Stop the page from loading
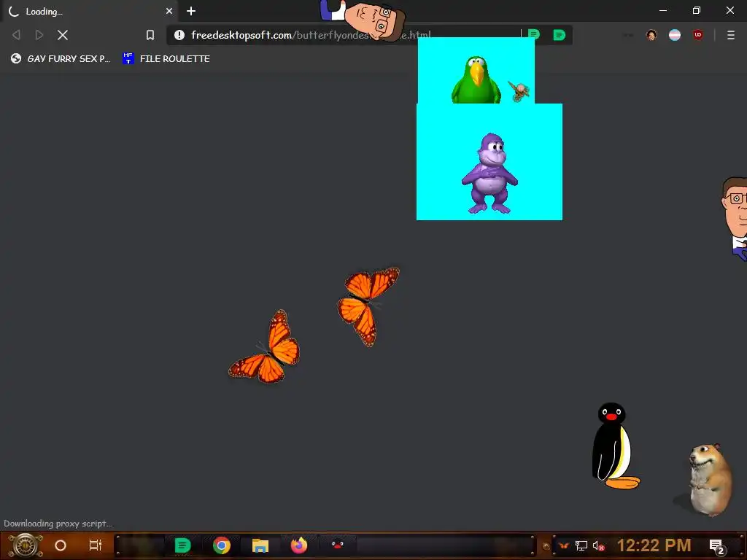Image resolution: width=747 pixels, height=560 pixels. [x=63, y=35]
